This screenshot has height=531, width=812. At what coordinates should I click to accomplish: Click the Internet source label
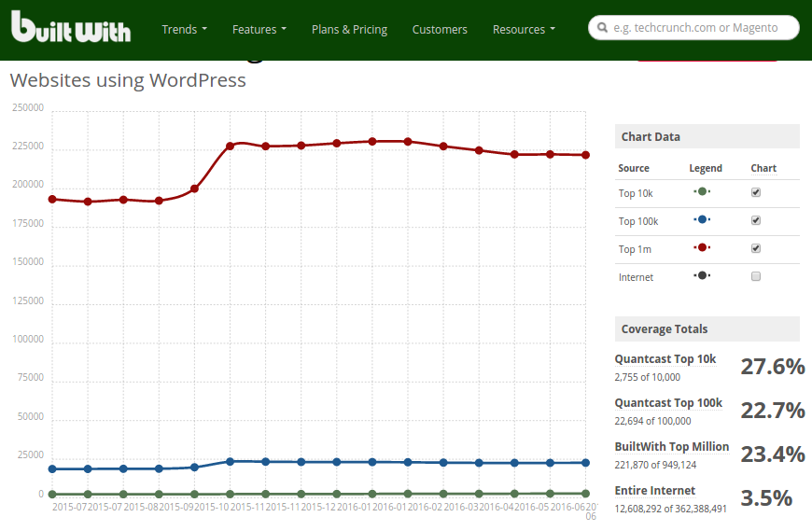pos(636,277)
